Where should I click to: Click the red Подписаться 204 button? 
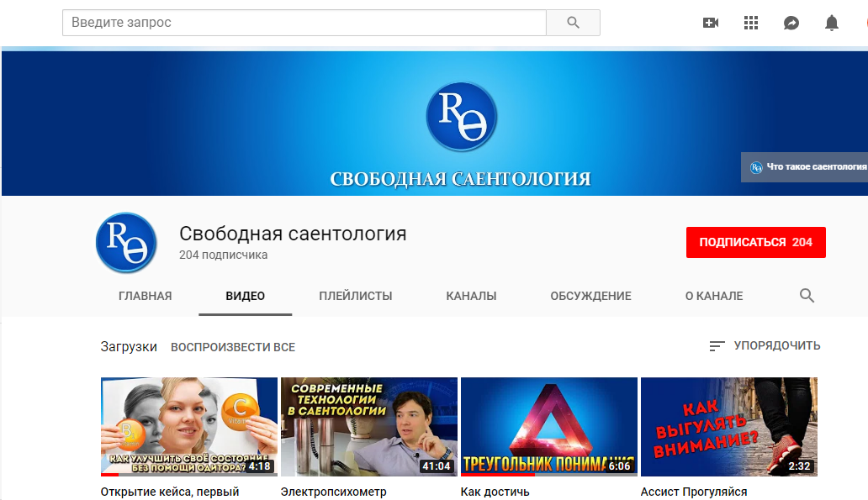pos(755,242)
